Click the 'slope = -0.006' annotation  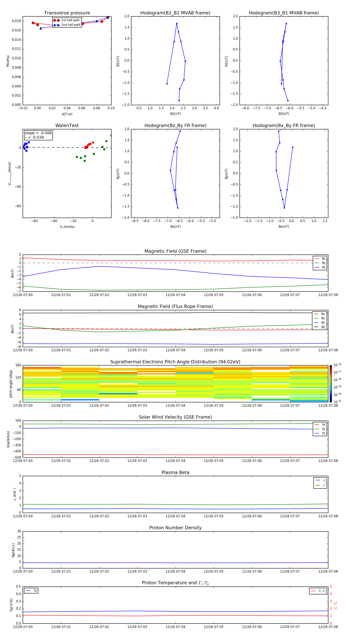click(x=38, y=133)
